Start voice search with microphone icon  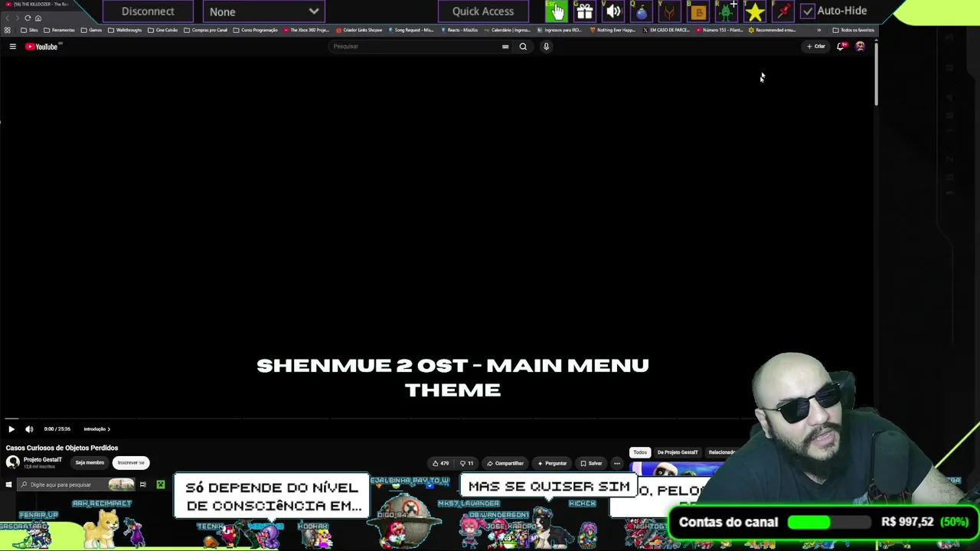[546, 47]
